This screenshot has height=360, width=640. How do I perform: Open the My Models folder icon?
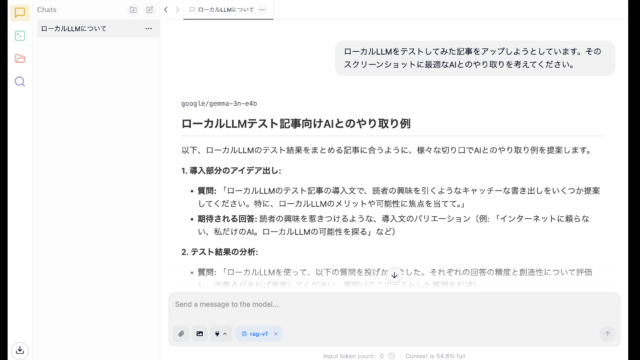(x=20, y=58)
